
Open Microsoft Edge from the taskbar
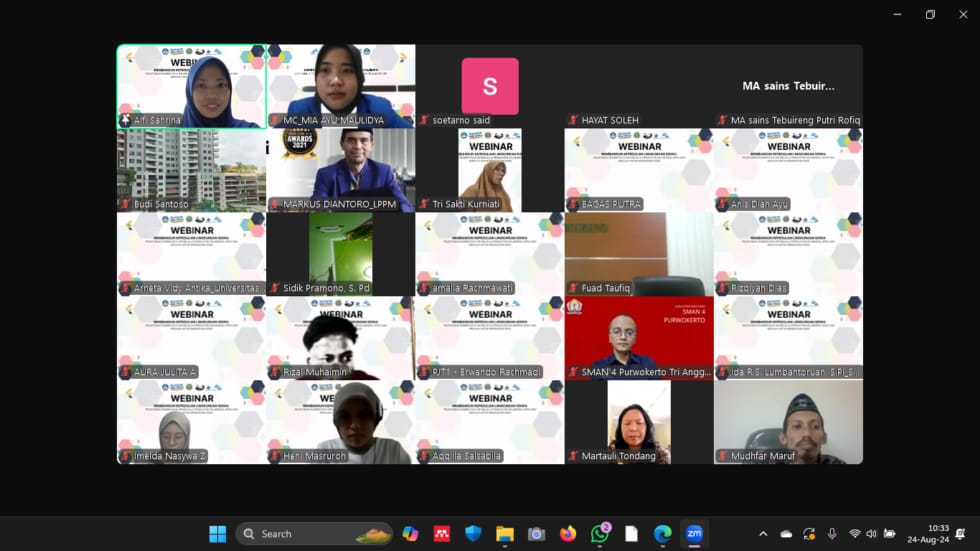click(x=662, y=534)
